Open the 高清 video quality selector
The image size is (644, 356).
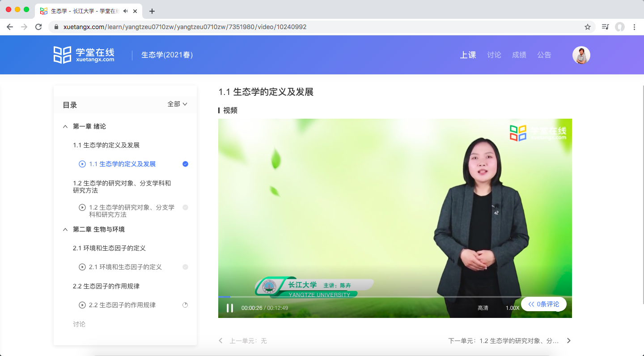(483, 308)
